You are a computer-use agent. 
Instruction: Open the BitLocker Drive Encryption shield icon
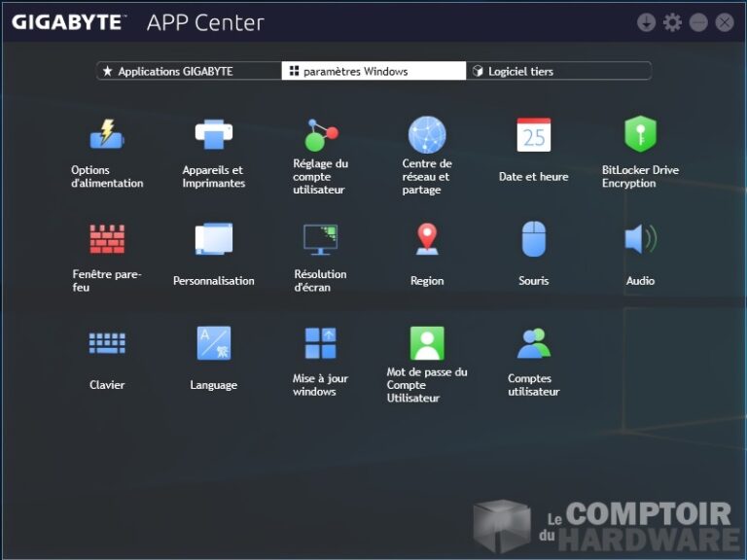[640, 134]
